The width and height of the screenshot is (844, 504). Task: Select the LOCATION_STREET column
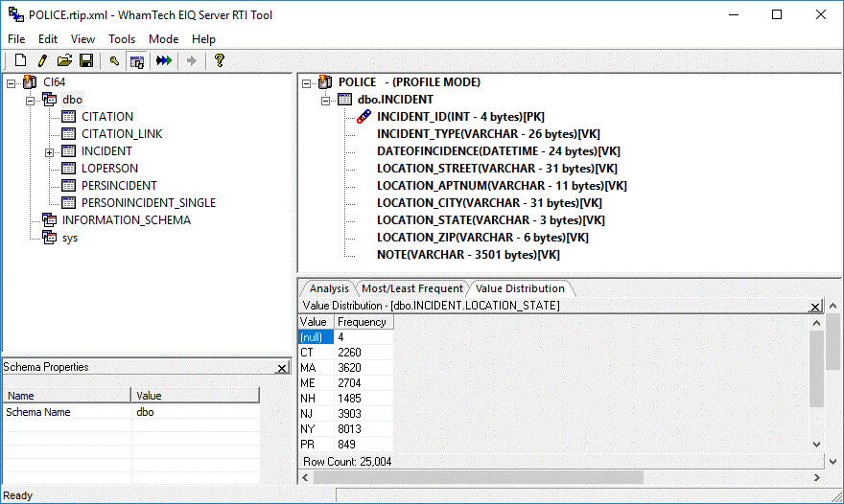[497, 169]
